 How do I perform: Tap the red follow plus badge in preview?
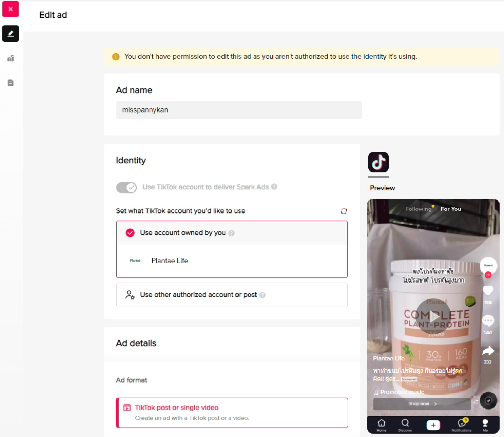point(488,275)
